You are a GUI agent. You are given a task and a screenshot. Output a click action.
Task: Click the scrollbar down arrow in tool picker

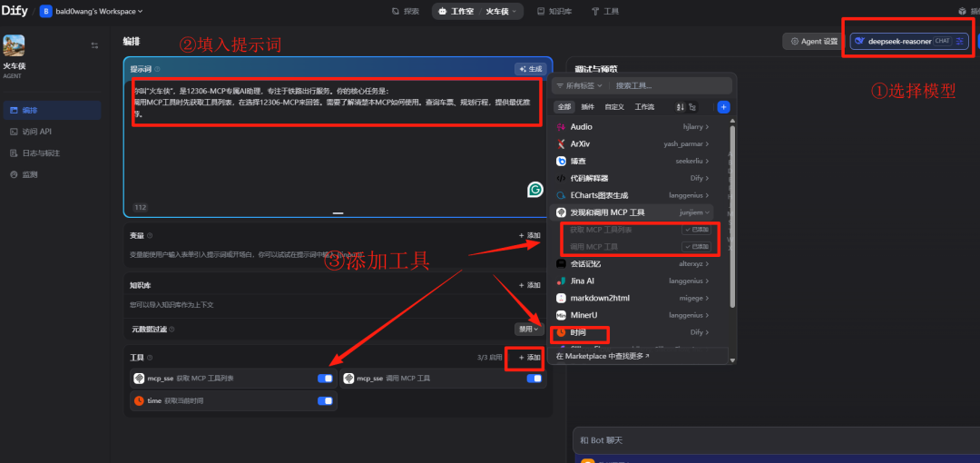[732, 360]
